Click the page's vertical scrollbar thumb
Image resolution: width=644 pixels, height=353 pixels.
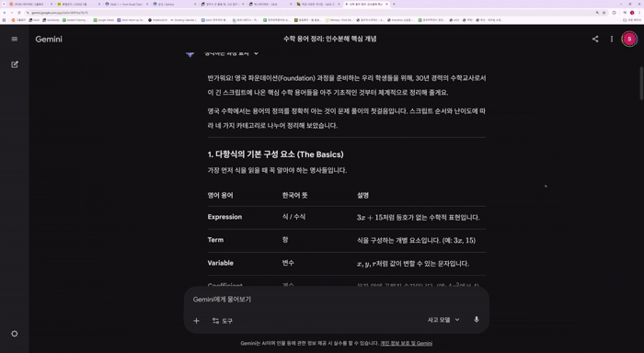point(641,83)
